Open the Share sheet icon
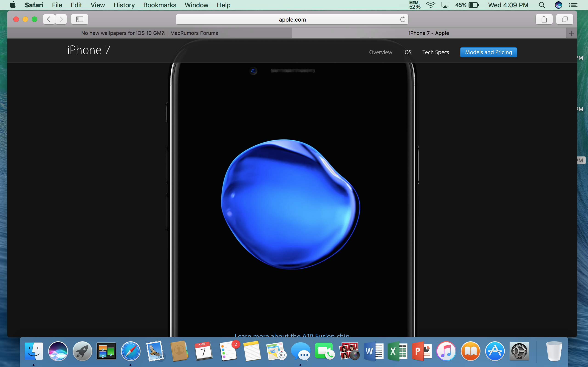588x367 pixels. pos(544,19)
